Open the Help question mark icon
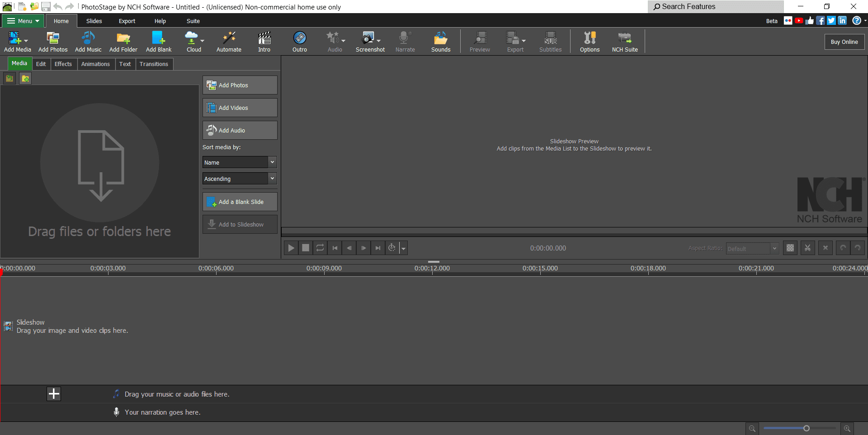 856,20
